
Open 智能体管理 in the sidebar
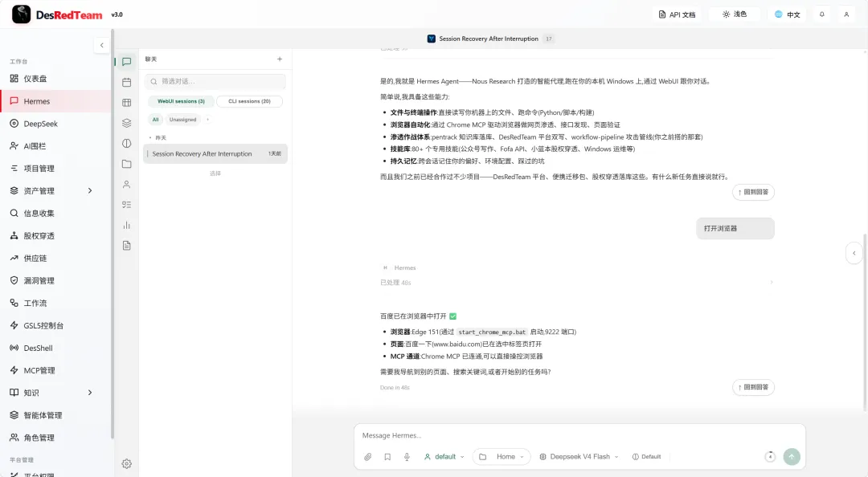55,416
